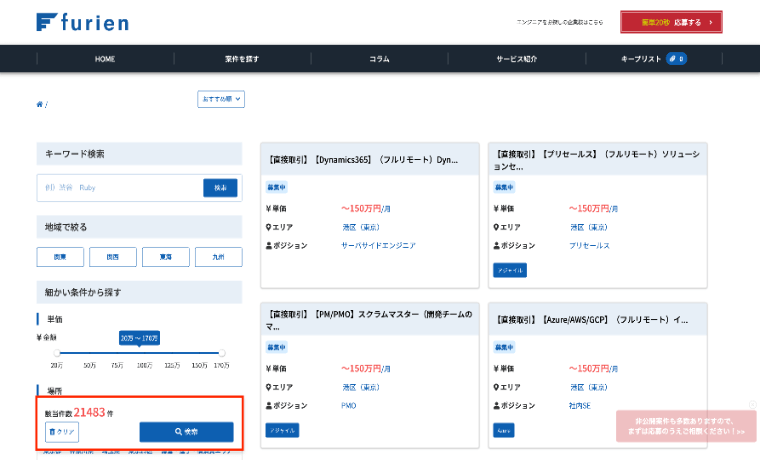The height and width of the screenshot is (460, 760).
Task: Click the 該当件数 21483 件 count text
Action: [79, 412]
